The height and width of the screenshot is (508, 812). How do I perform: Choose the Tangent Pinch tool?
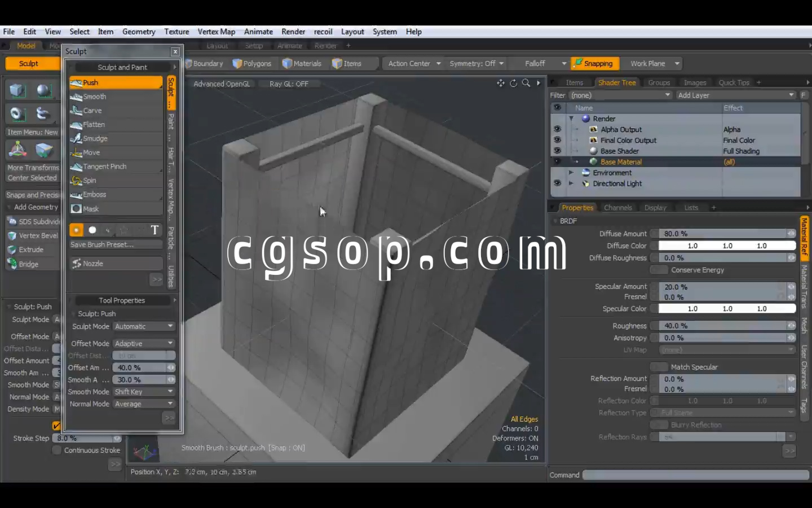pyautogui.click(x=116, y=167)
